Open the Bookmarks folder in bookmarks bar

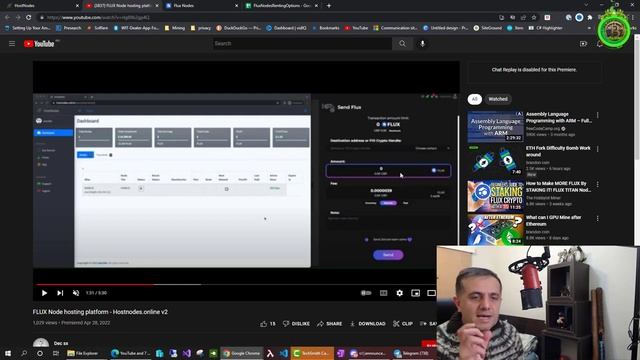(x=325, y=28)
